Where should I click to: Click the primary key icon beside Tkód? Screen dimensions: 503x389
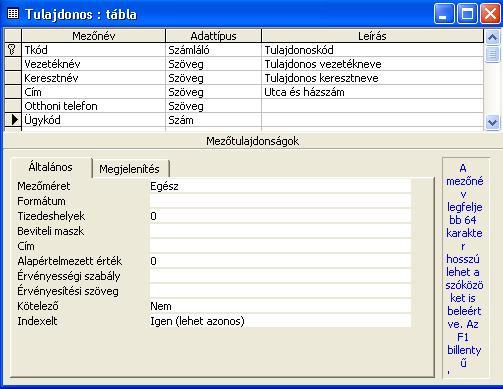pyautogui.click(x=12, y=50)
